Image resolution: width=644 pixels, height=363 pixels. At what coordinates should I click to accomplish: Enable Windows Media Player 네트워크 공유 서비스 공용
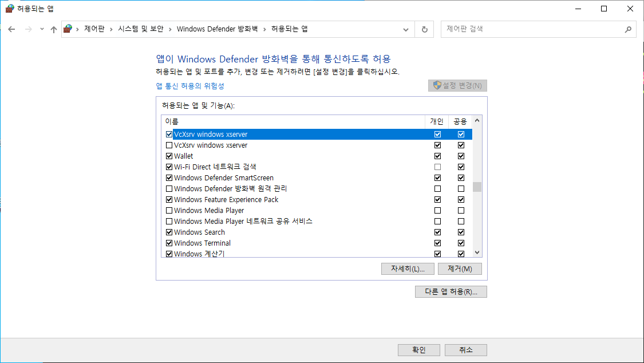461,222
